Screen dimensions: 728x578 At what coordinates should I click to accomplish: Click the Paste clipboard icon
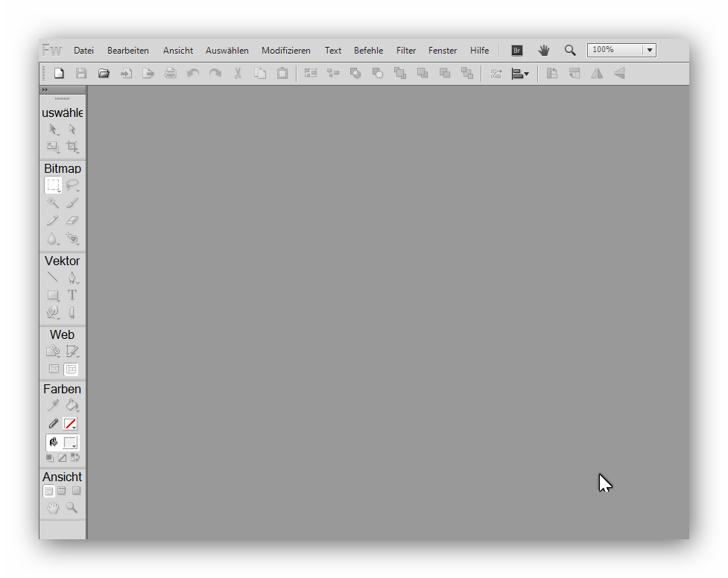pyautogui.click(x=282, y=73)
